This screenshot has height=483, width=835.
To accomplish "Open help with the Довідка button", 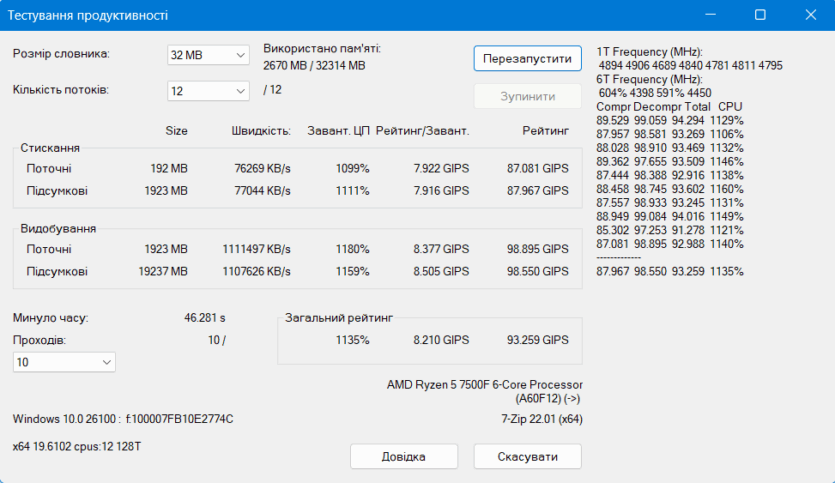I will tap(403, 457).
